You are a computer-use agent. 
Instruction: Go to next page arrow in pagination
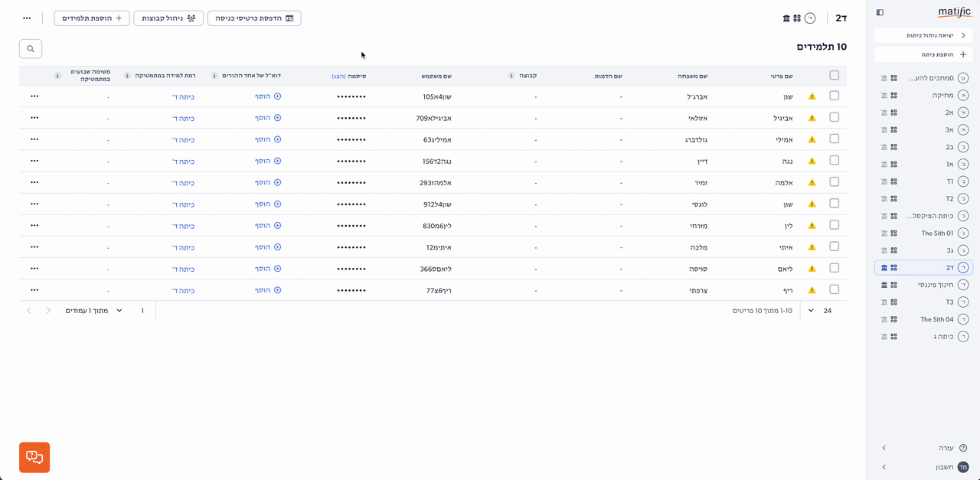tap(29, 311)
